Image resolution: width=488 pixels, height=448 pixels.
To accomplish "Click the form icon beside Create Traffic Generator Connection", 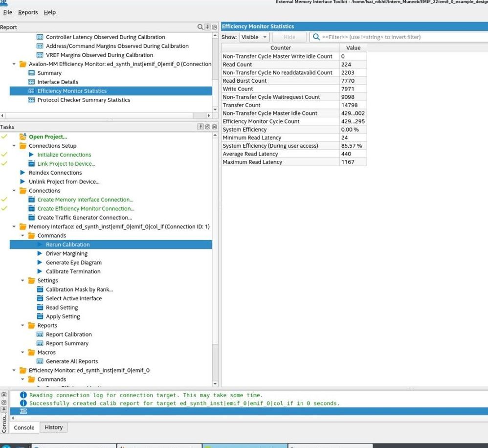I will pos(31,217).
